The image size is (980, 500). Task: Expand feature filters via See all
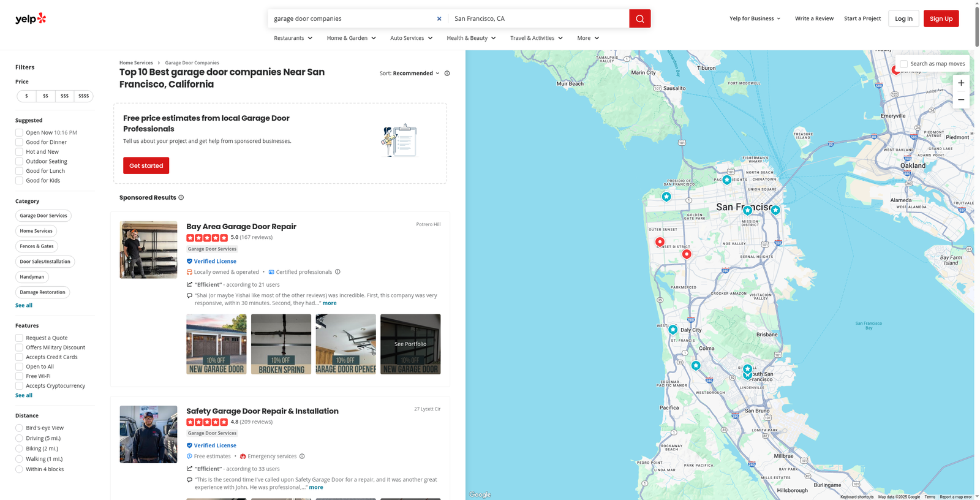coord(24,395)
